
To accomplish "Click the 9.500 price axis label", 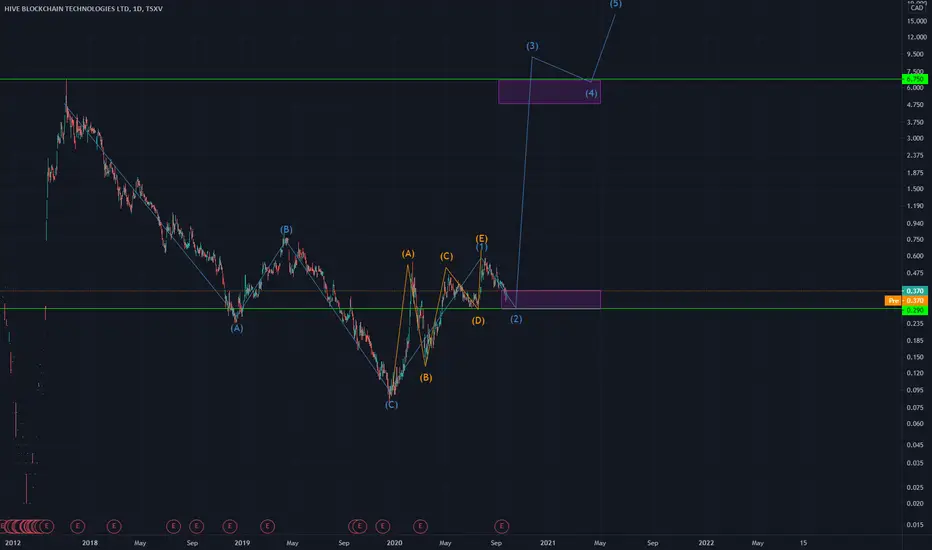I will (x=915, y=54).
